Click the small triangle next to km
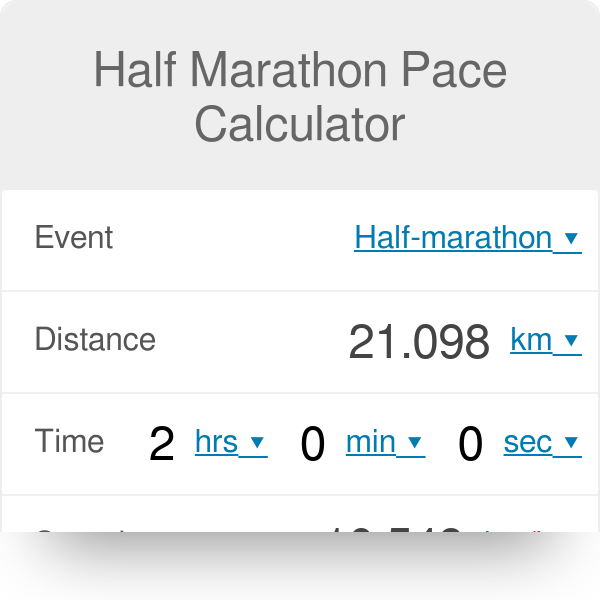600x600 pixels. (571, 341)
